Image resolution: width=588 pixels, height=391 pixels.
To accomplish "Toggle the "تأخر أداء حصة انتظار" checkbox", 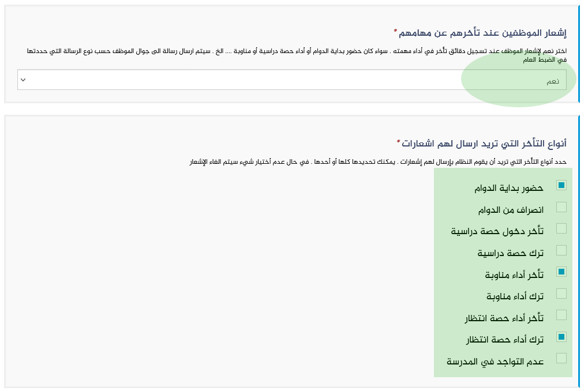I will pyautogui.click(x=561, y=315).
